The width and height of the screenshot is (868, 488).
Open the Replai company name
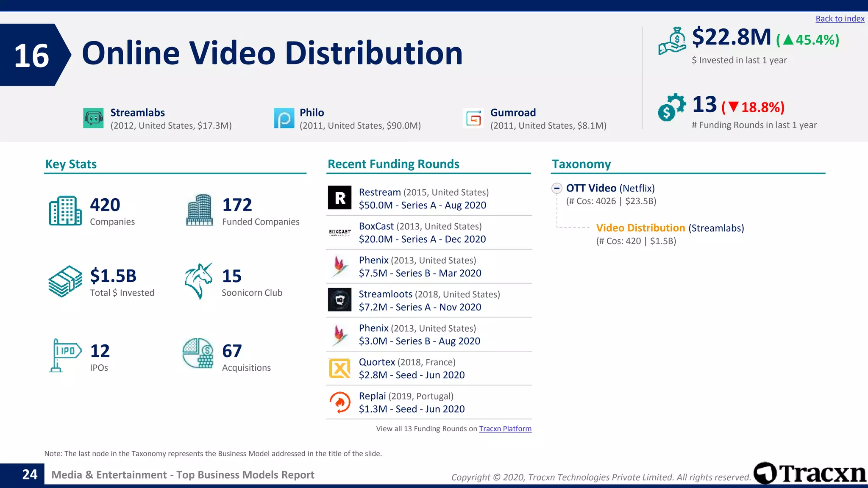point(372,396)
